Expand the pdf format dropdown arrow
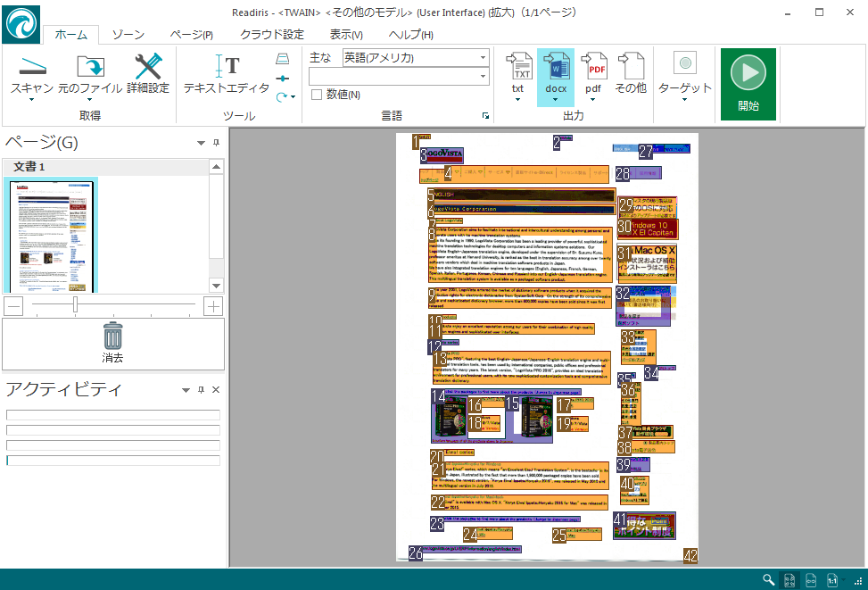The height and width of the screenshot is (590, 868). 593,100
